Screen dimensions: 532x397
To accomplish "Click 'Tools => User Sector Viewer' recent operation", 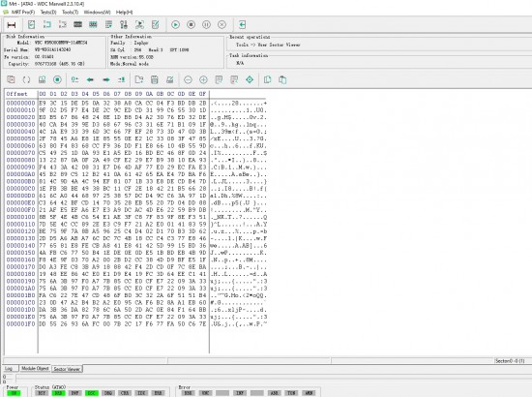I will pyautogui.click(x=268, y=45).
